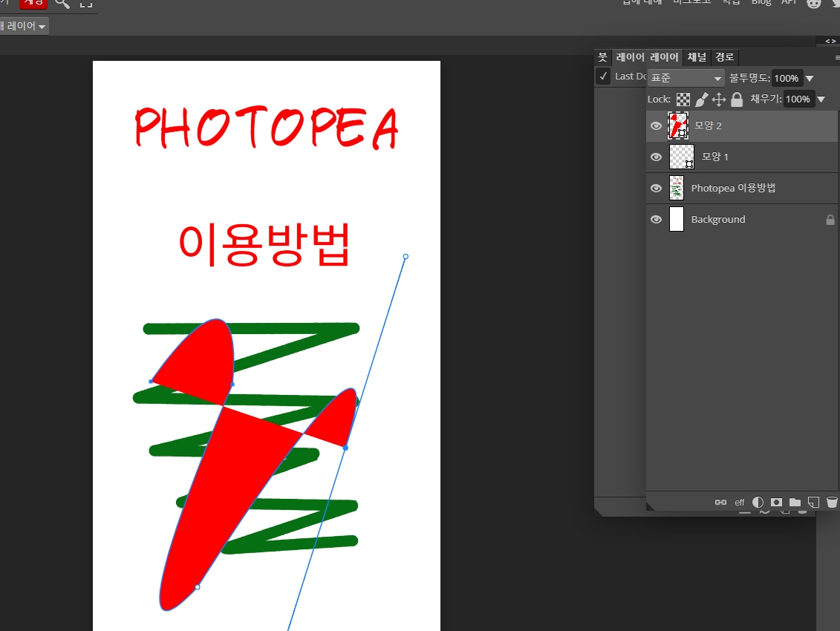The height and width of the screenshot is (631, 840).
Task: Click the link layers chain icon
Action: tap(720, 502)
